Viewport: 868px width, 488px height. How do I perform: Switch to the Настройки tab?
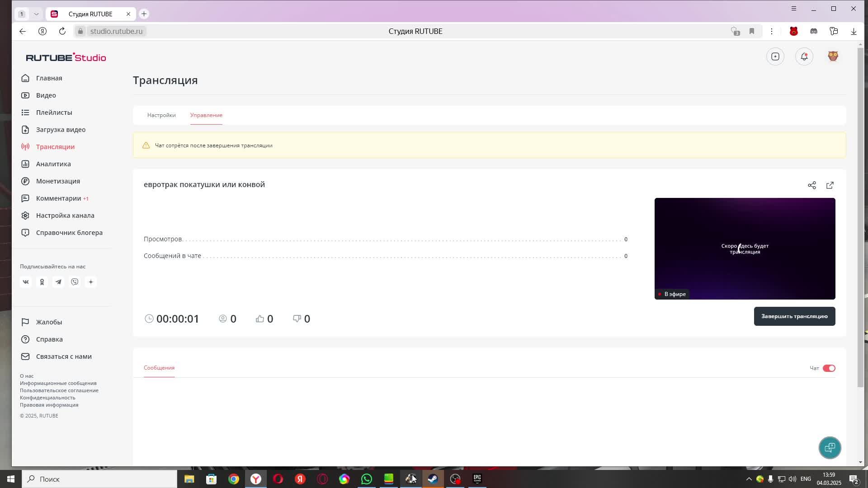161,115
